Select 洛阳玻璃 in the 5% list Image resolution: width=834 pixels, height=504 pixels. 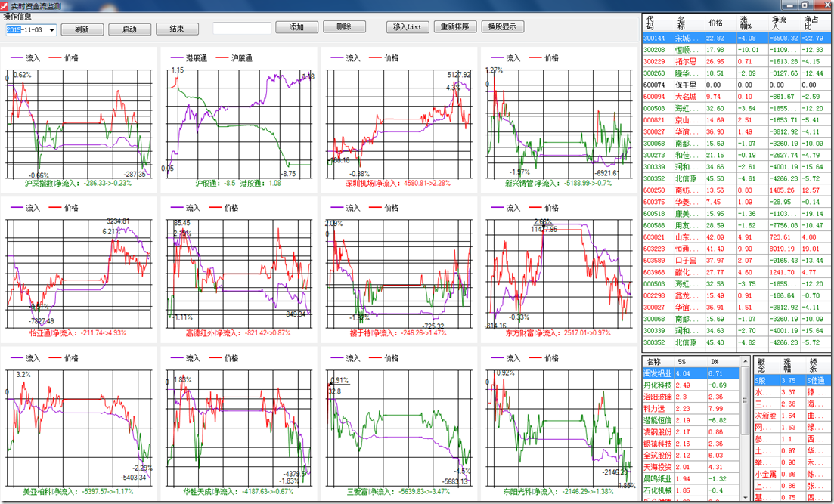pos(691,397)
